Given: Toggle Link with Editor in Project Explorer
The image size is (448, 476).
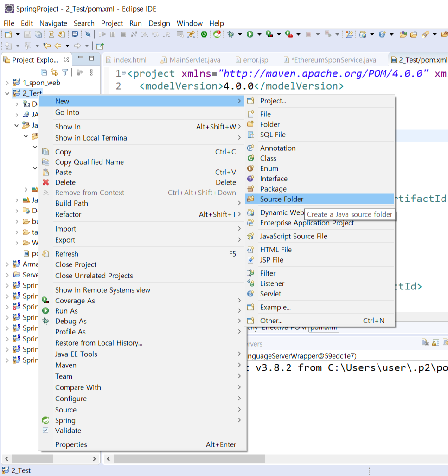Looking at the screenshot, I should (x=54, y=72).
